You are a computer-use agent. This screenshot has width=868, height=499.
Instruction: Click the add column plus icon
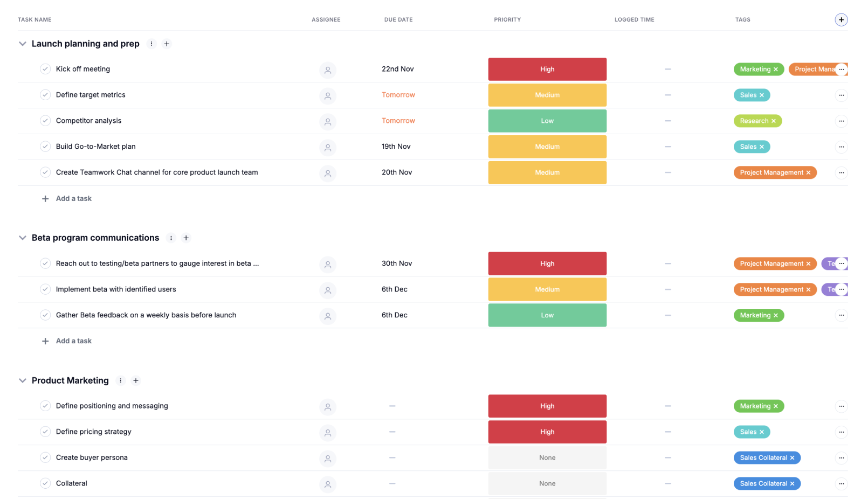pos(841,20)
